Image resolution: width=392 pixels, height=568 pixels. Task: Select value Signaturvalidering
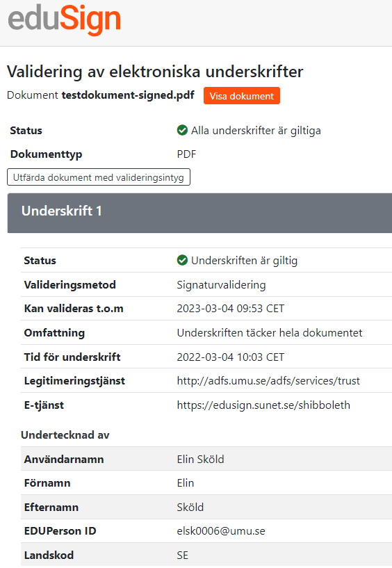[x=221, y=285]
